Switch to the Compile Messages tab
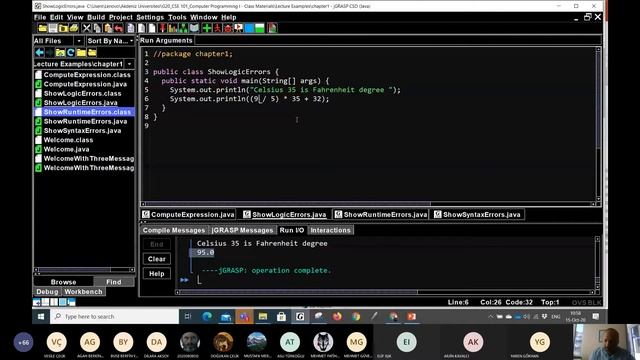Image resolution: width=640 pixels, height=360 pixels. [173, 230]
